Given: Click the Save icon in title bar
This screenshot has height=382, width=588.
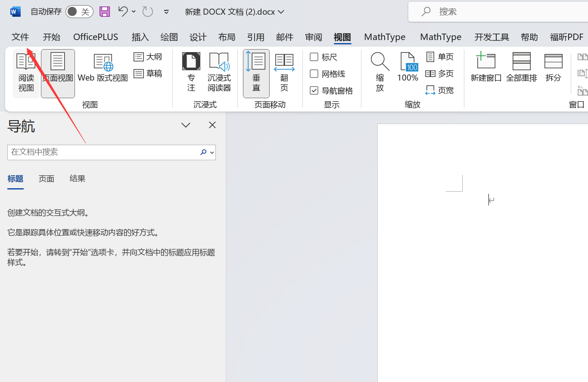Looking at the screenshot, I should pyautogui.click(x=105, y=12).
